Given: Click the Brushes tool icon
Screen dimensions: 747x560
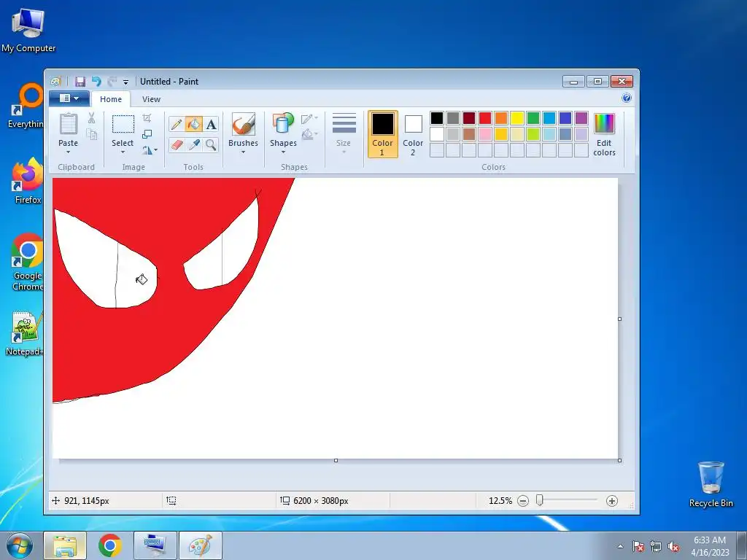Looking at the screenshot, I should (243, 124).
